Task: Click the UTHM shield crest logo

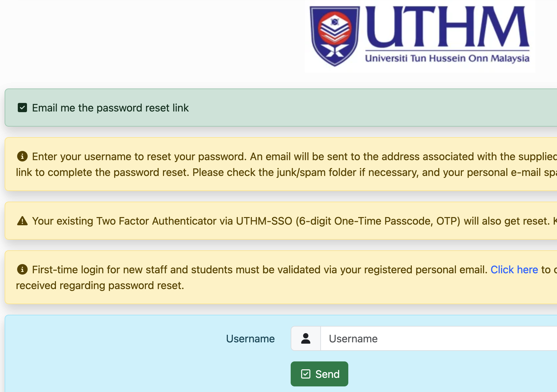Action: pos(335,36)
